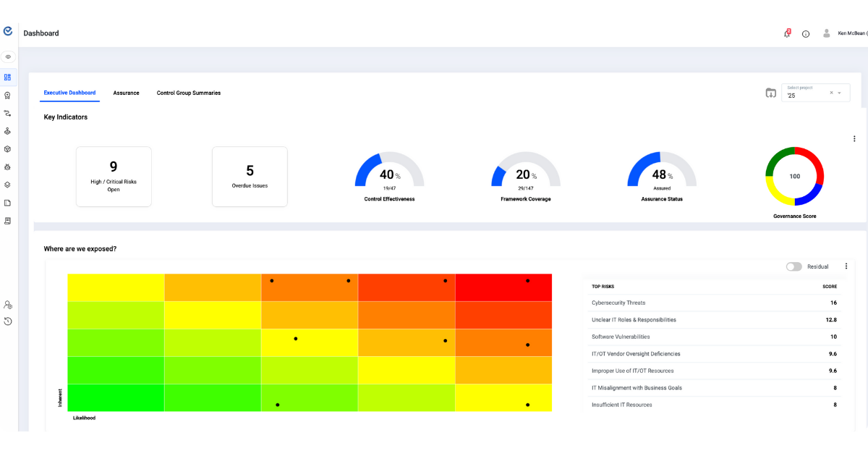Select the dashboard grid icon in the sidebar
Screen dimensions: 868x454
coord(8,77)
